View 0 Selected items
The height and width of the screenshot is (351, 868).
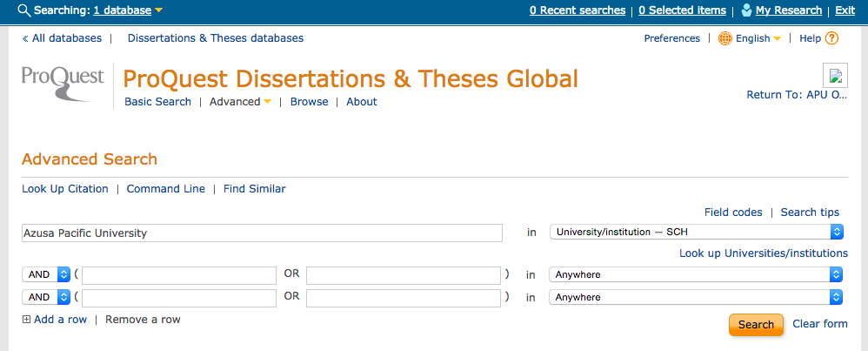click(x=682, y=10)
